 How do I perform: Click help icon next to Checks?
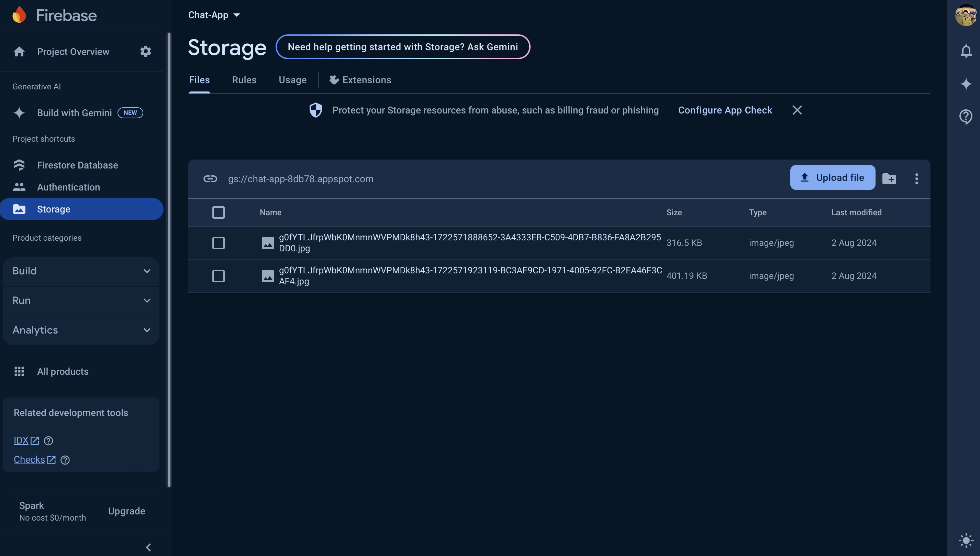coord(65,460)
